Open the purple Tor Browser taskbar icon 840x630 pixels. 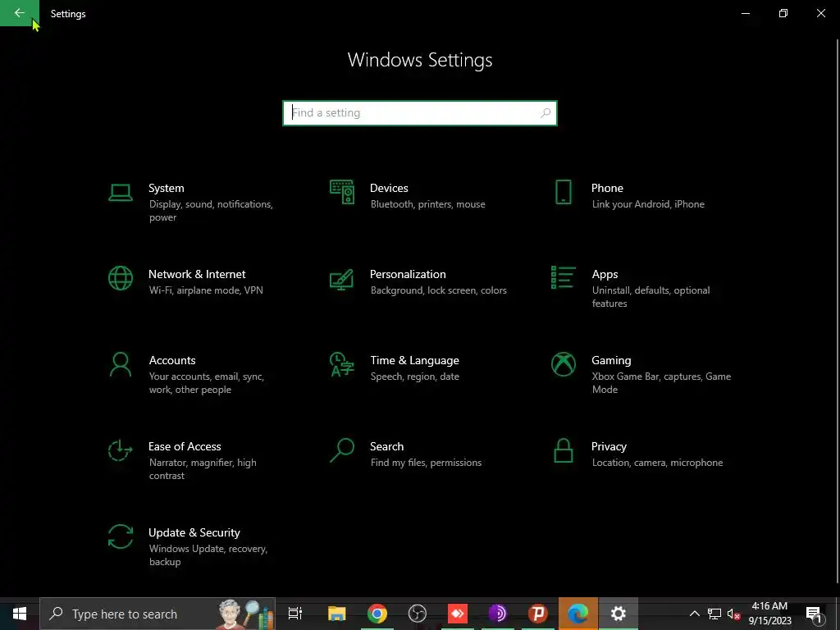click(x=498, y=614)
